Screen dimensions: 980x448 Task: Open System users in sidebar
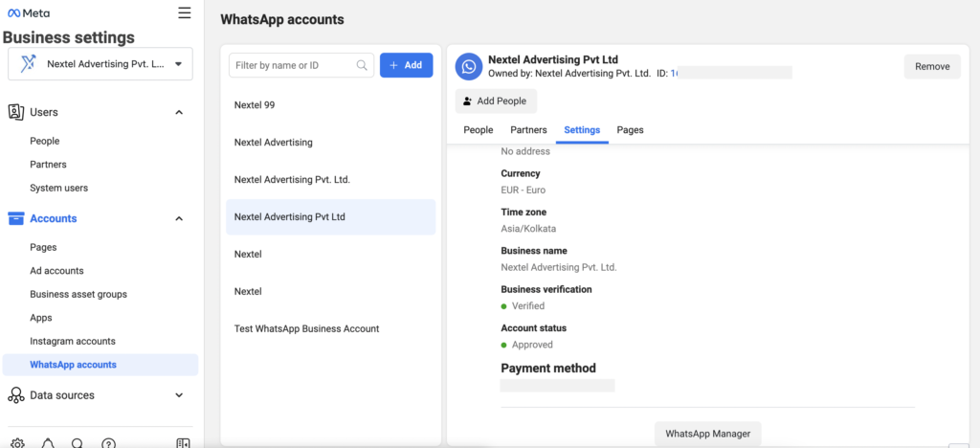pyautogui.click(x=58, y=188)
